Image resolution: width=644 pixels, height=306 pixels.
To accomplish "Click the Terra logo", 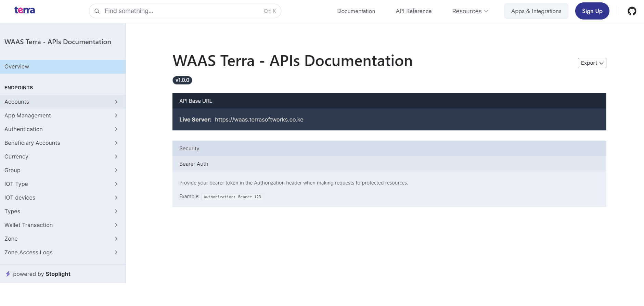I will pos(25,11).
